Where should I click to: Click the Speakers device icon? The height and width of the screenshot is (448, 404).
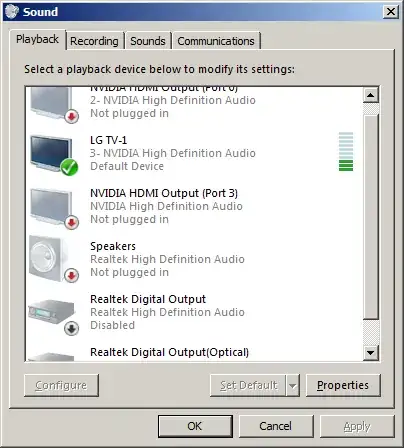pyautogui.click(x=54, y=259)
